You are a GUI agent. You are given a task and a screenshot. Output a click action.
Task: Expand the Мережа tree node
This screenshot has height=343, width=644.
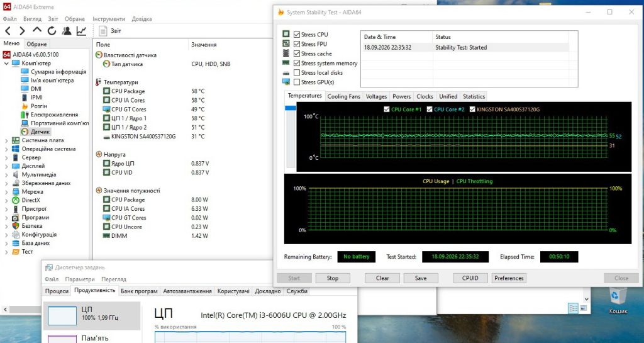pos(6,192)
